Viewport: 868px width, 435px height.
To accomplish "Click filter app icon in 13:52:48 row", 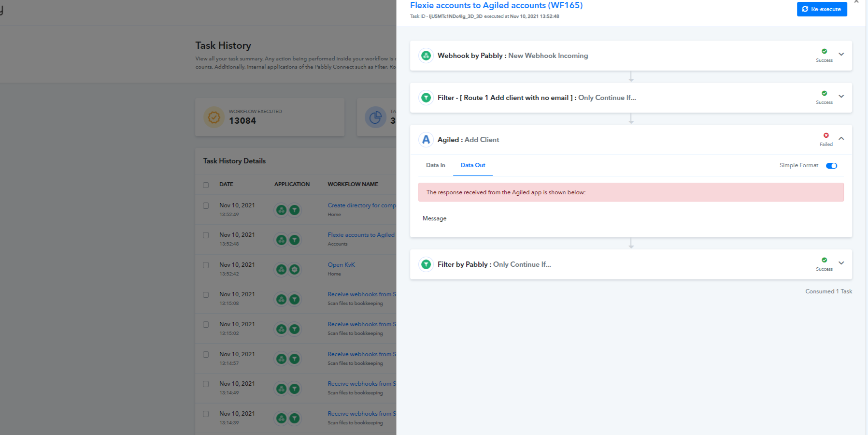I will point(294,240).
